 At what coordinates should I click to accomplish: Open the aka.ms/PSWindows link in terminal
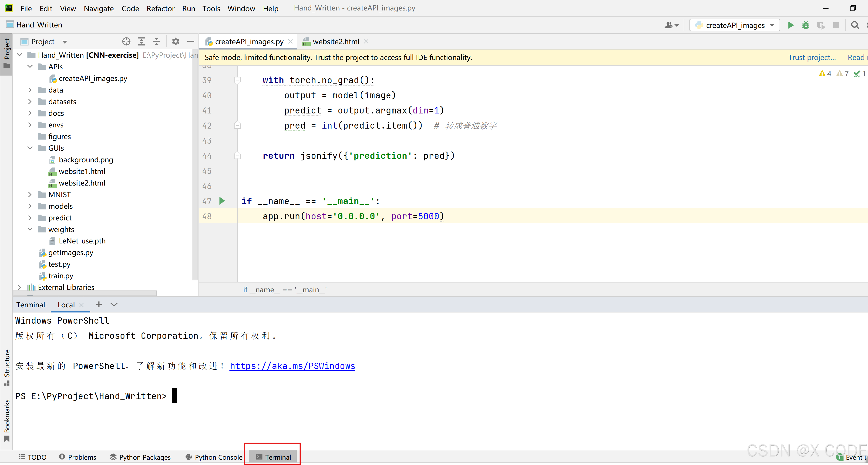coord(292,366)
